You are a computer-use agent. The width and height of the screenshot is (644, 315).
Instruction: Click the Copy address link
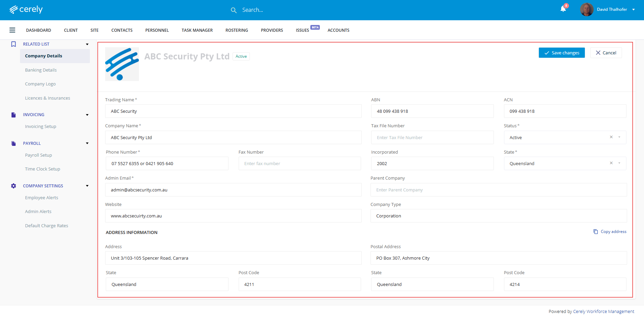[610, 232]
